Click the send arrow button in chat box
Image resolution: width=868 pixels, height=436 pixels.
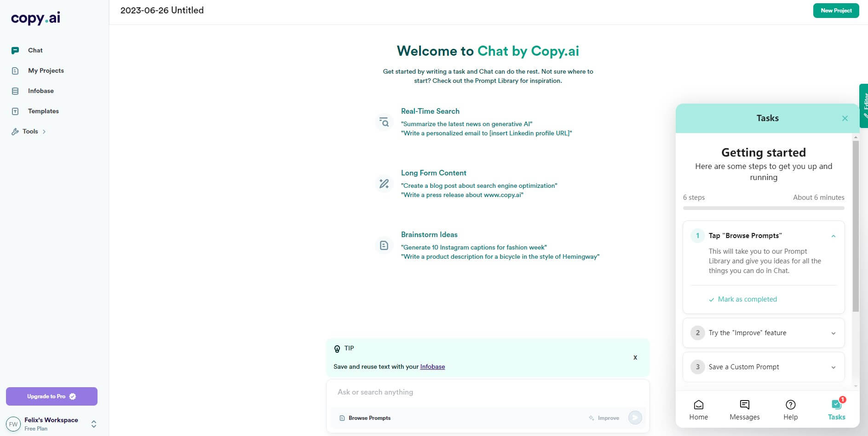(635, 418)
